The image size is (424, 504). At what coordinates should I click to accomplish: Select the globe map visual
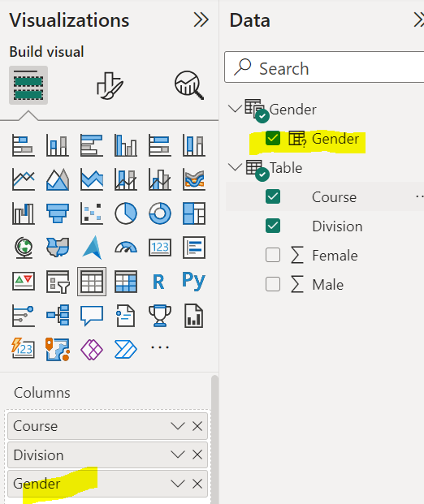coord(24,248)
